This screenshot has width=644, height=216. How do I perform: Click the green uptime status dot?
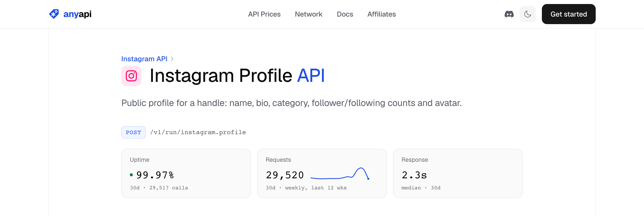tap(131, 175)
